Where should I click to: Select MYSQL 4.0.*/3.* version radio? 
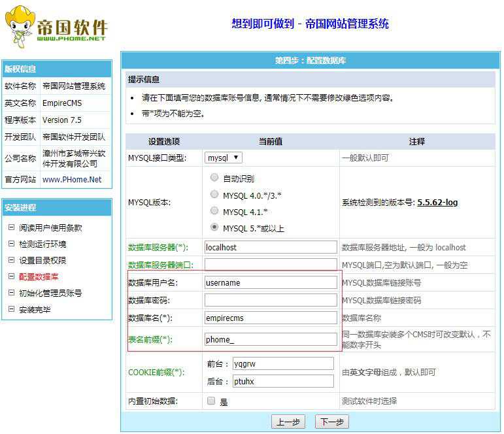pyautogui.click(x=214, y=194)
